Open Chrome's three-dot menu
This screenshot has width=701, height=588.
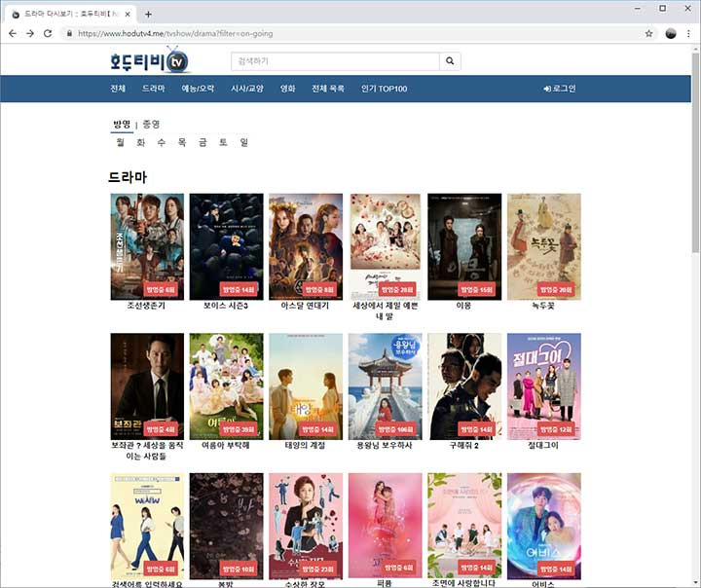click(688, 33)
